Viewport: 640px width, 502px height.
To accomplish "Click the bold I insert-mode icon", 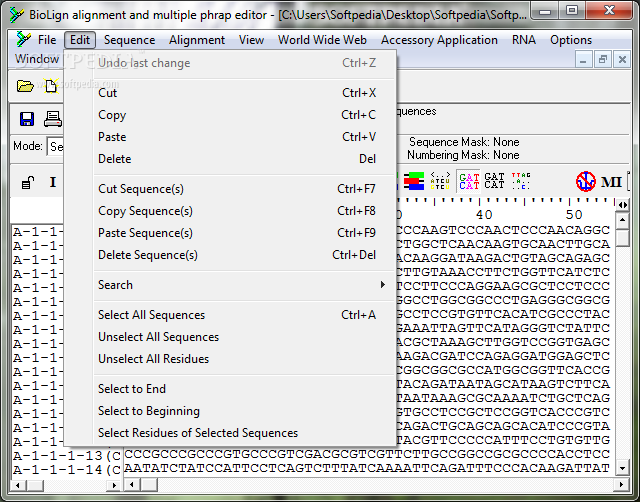I will (53, 182).
